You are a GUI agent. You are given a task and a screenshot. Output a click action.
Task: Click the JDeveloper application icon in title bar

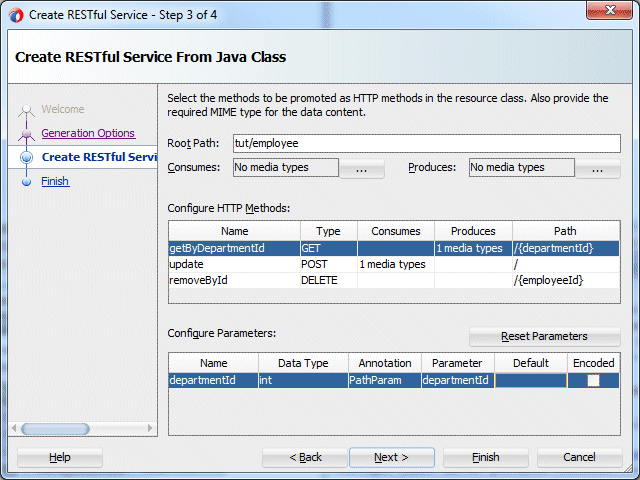click(16, 16)
